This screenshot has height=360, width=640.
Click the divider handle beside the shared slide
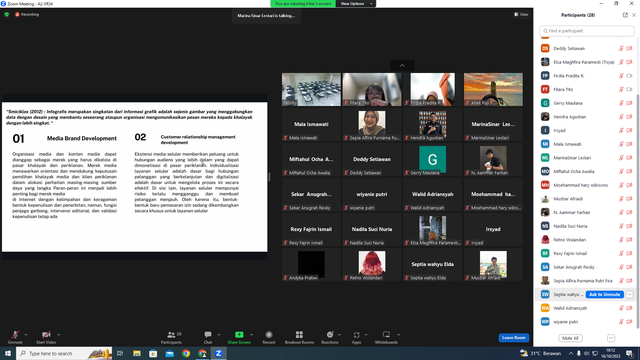pos(269,177)
